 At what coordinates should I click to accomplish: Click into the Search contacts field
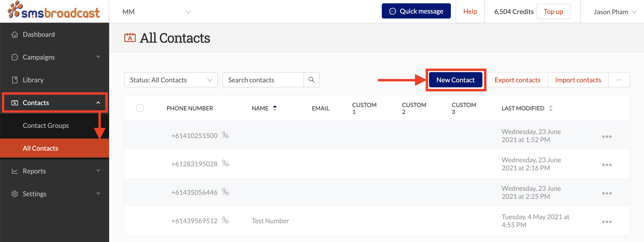pyautogui.click(x=263, y=80)
